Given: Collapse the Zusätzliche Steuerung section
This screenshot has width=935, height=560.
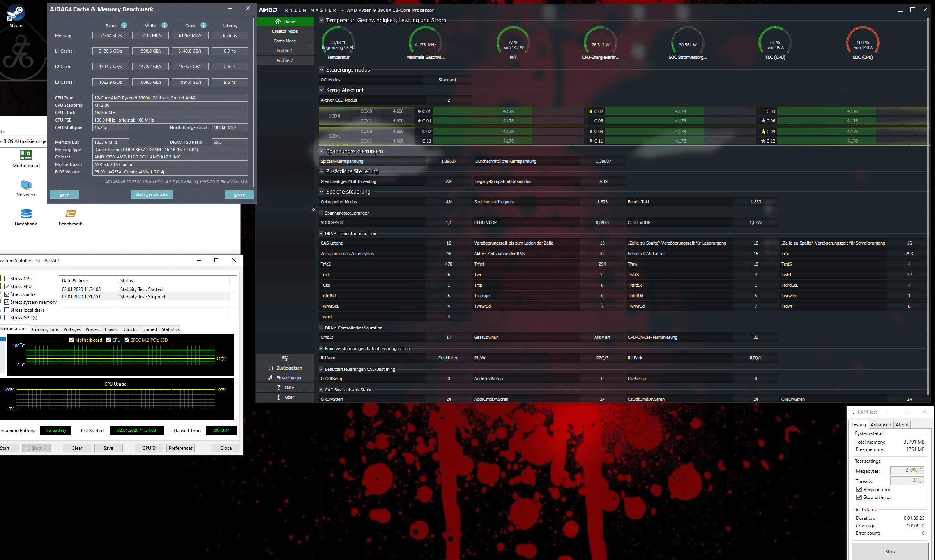Looking at the screenshot, I should (322, 171).
